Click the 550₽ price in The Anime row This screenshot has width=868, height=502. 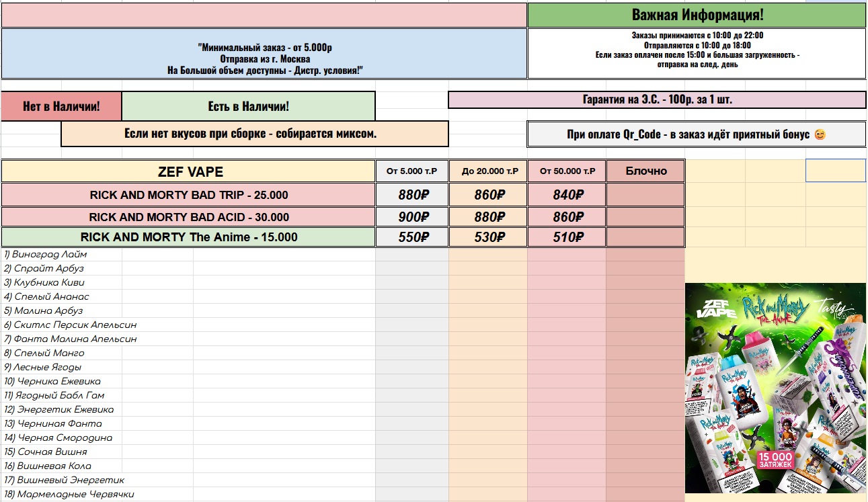412,237
